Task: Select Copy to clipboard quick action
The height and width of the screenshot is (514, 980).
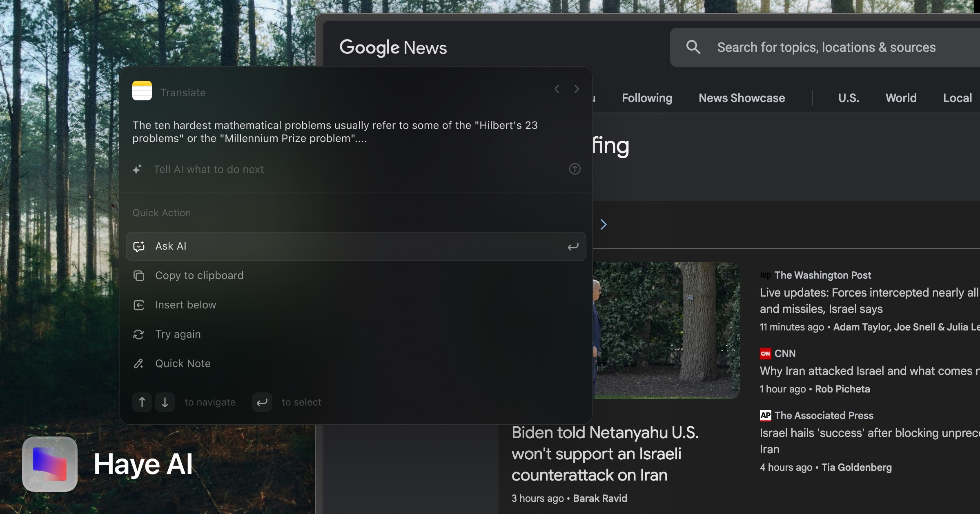Action: [356, 276]
